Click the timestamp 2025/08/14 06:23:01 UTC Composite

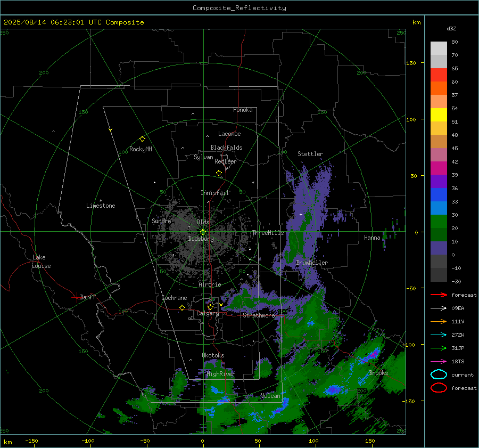[73, 22]
